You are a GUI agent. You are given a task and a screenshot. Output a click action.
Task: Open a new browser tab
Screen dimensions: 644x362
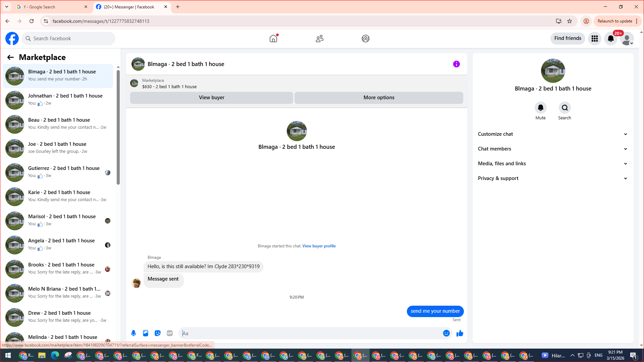tap(178, 7)
